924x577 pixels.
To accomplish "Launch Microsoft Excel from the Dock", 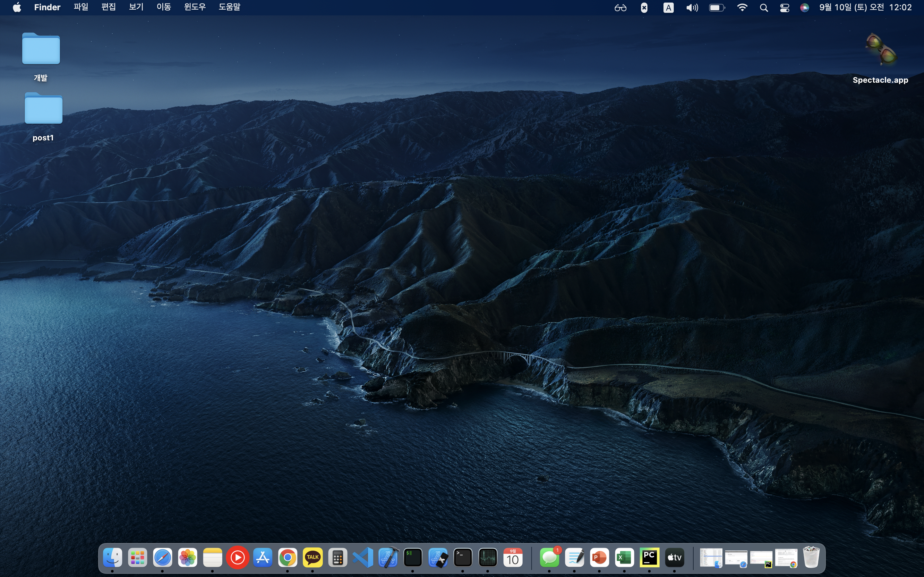I will pos(624,557).
